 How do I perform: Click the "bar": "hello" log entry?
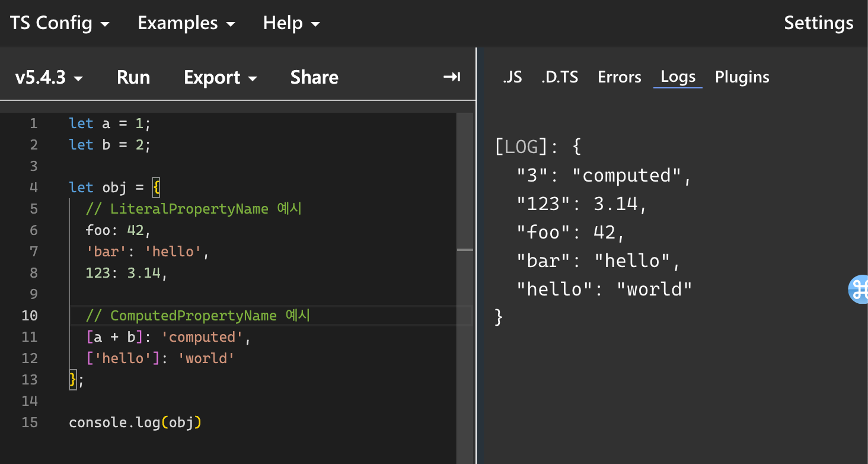click(x=598, y=260)
